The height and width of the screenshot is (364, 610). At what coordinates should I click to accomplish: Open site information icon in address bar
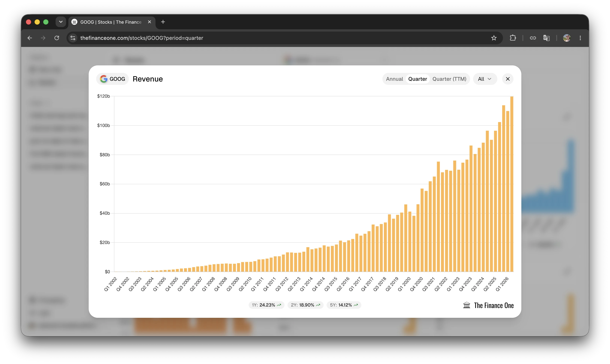coord(73,38)
